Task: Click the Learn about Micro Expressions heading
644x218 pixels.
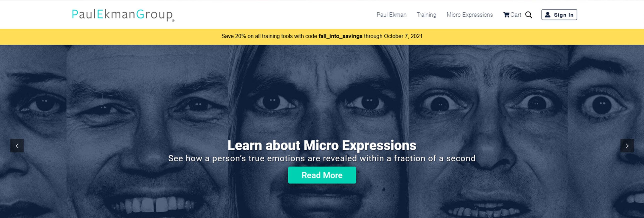Action: tap(322, 145)
